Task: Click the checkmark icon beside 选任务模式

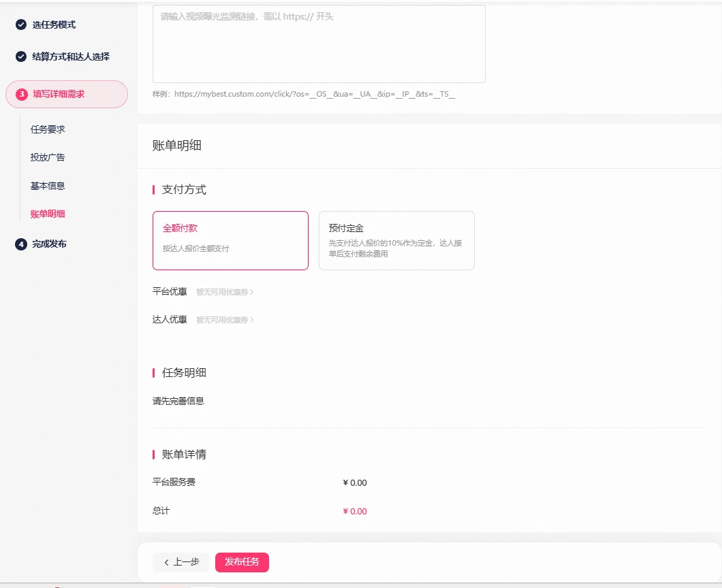Action: coord(21,25)
